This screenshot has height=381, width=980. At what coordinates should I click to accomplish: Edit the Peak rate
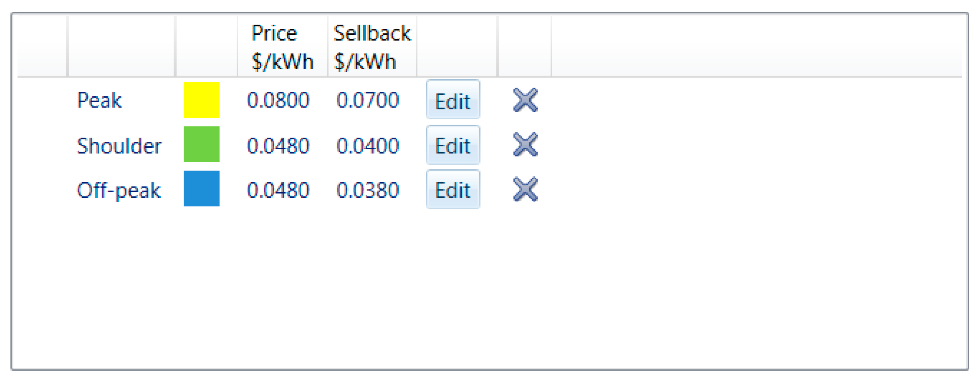pyautogui.click(x=453, y=100)
